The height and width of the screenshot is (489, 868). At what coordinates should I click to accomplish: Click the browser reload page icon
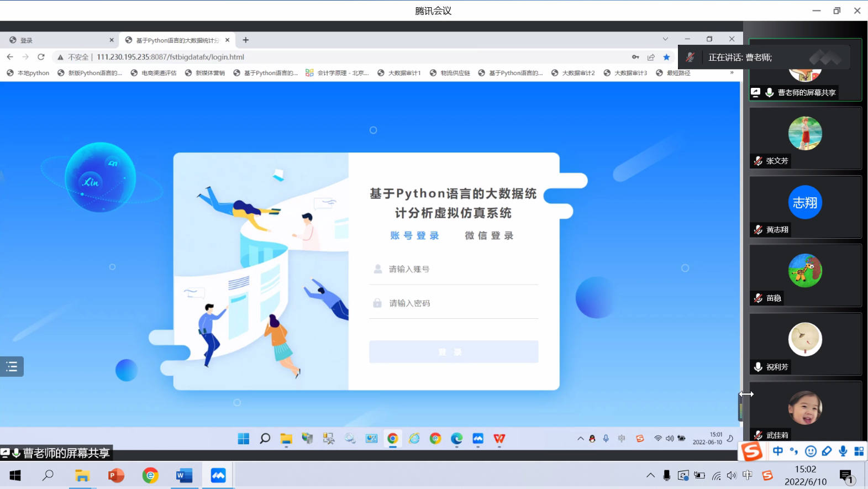point(41,57)
